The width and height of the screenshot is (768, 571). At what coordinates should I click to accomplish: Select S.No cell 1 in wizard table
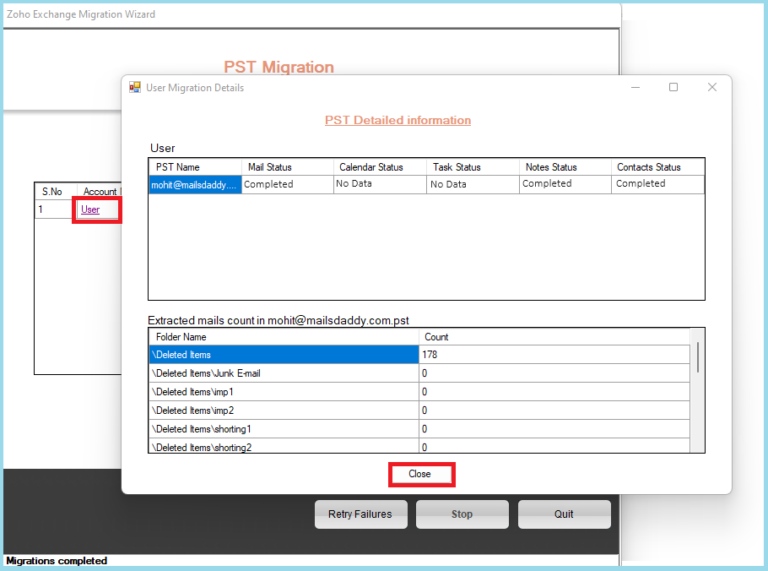click(x=55, y=210)
